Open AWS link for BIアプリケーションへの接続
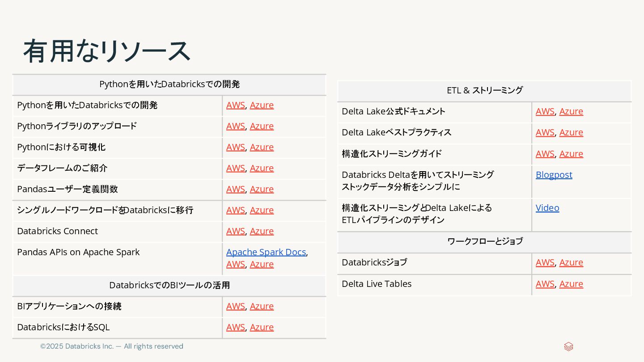The image size is (644, 362). click(x=236, y=306)
